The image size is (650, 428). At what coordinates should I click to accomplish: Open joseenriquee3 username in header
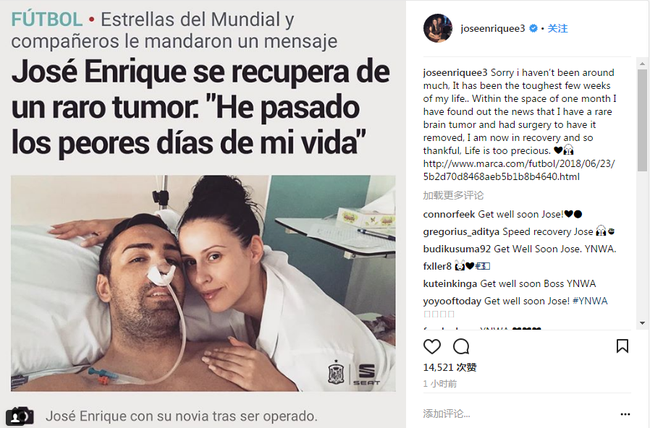tap(492, 28)
